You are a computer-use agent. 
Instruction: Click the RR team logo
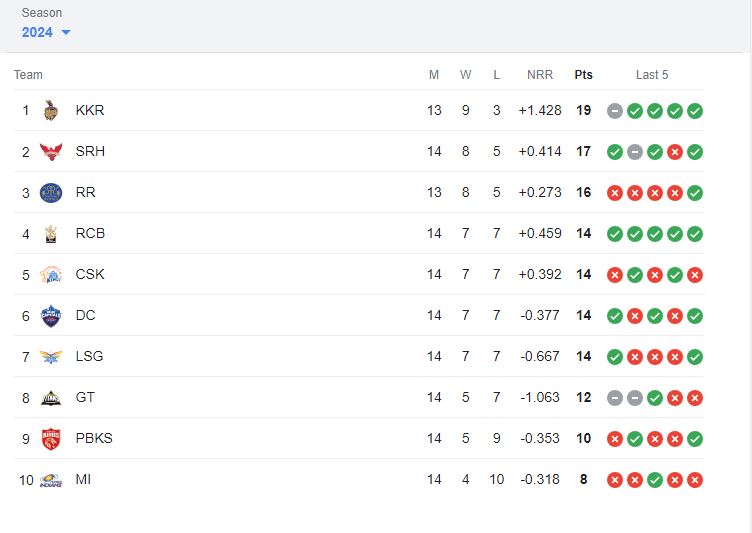tap(51, 192)
